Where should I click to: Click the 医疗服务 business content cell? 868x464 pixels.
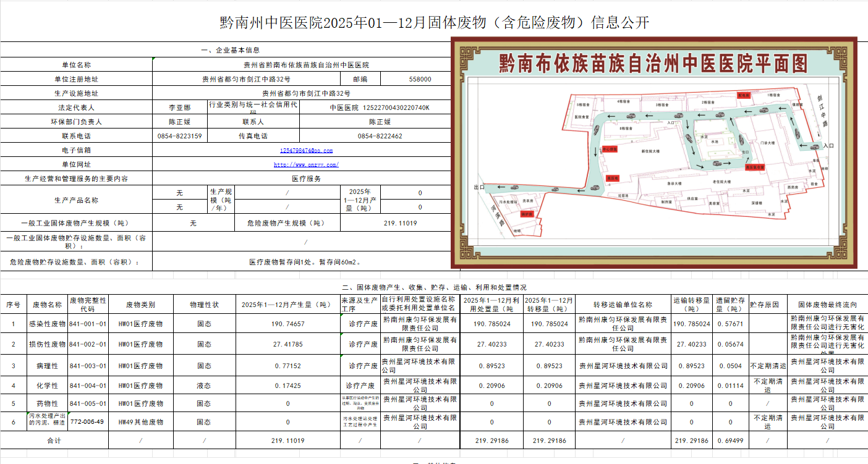(x=306, y=179)
